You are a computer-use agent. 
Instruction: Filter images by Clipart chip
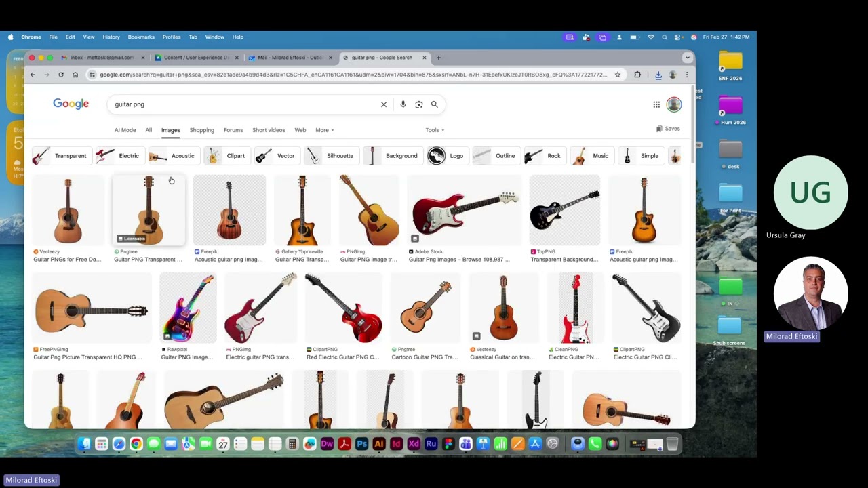pos(226,156)
